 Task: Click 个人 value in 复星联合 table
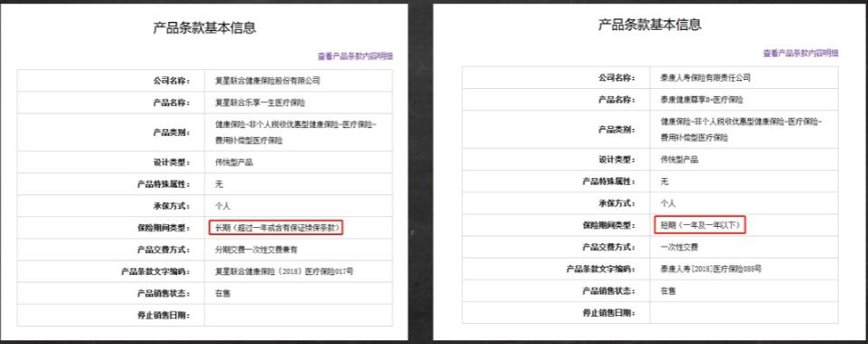(x=222, y=206)
